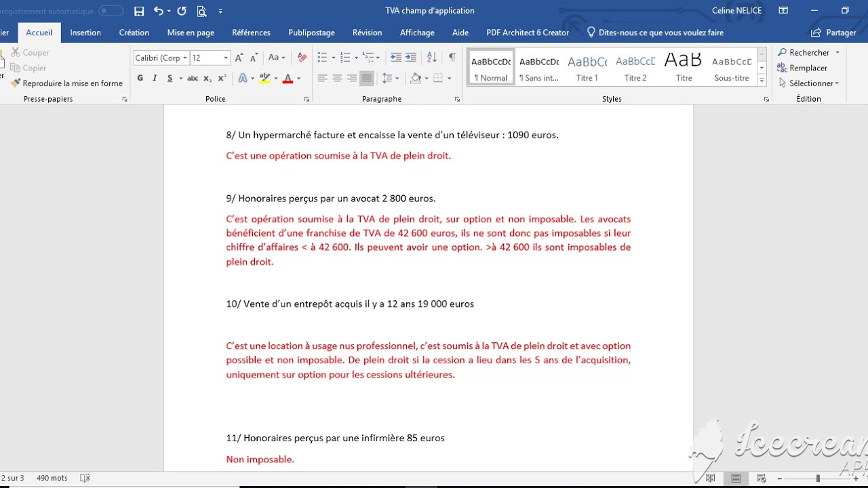This screenshot has height=488, width=868.
Task: Click the Partager share button
Action: [834, 33]
